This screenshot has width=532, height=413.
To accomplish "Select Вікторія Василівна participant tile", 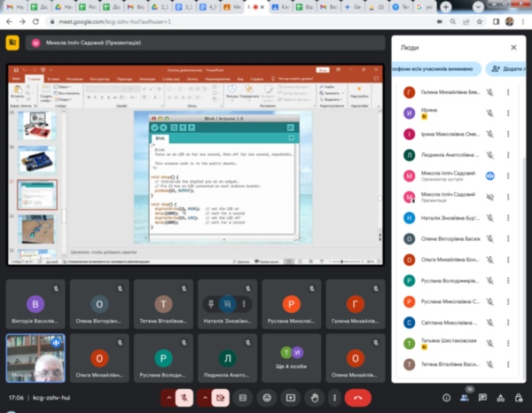I will 36,303.
